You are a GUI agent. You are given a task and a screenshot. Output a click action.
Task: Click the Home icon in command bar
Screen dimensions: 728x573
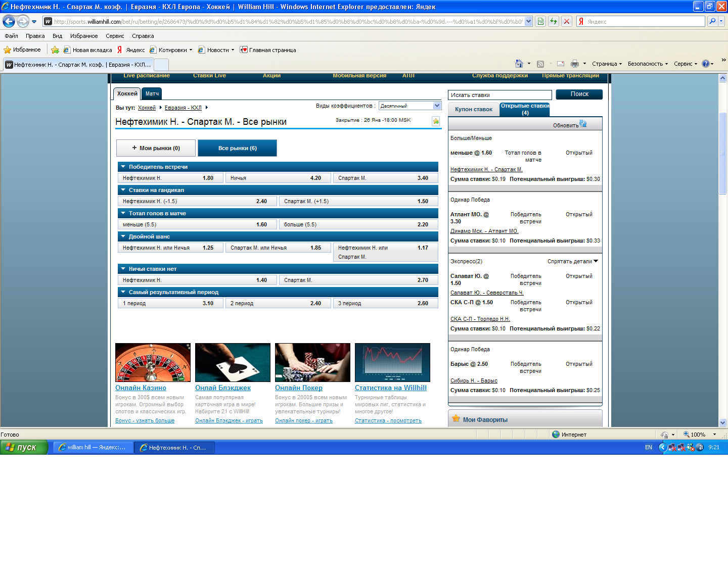tap(519, 64)
